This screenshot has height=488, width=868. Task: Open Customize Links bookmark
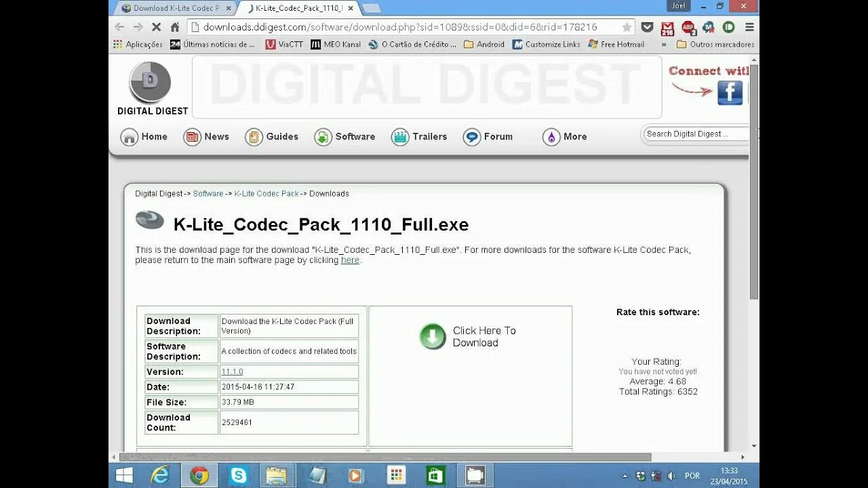pos(546,44)
